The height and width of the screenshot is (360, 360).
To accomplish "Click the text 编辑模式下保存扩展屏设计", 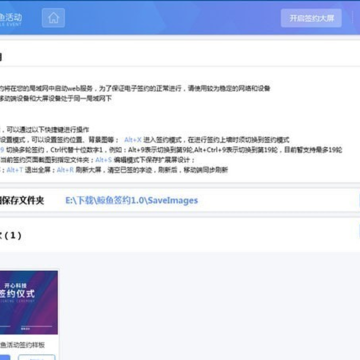I will click(154, 160).
